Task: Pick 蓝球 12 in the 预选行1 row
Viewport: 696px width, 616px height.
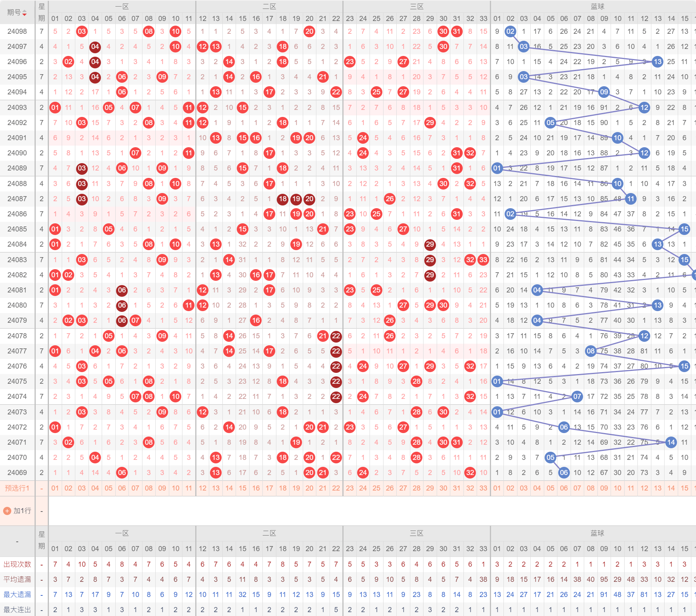Action: coord(644,488)
